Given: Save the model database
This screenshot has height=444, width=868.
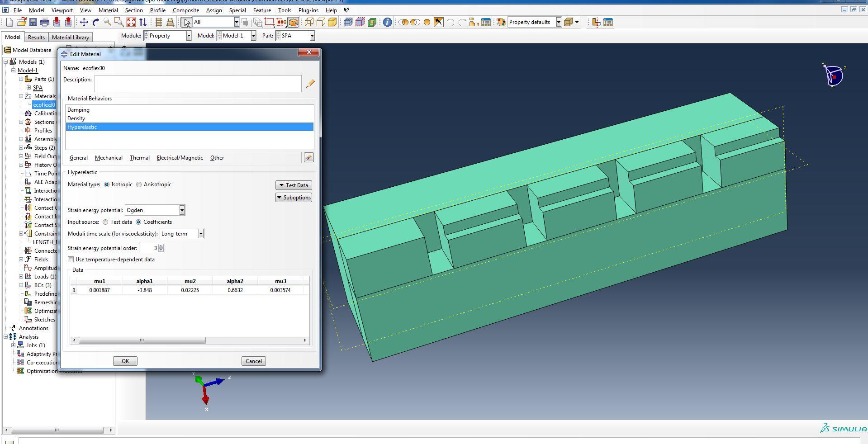Looking at the screenshot, I should [33, 22].
